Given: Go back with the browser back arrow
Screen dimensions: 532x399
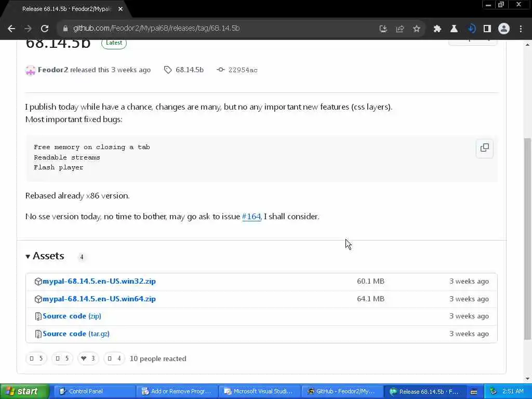Looking at the screenshot, I should 11,29.
